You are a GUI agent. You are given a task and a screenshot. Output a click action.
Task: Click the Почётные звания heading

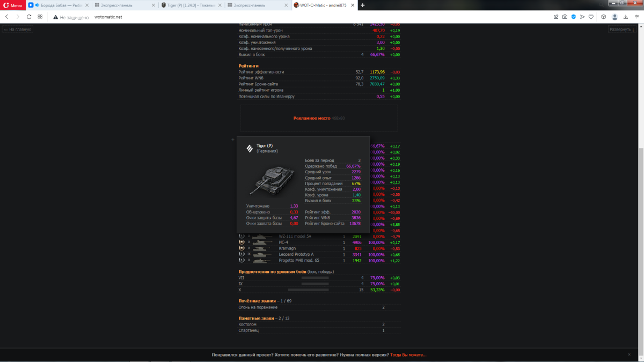click(x=258, y=301)
